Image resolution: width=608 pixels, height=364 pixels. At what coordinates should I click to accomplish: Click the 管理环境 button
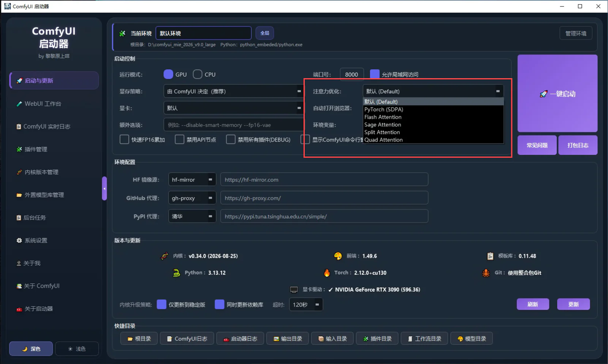tap(576, 33)
